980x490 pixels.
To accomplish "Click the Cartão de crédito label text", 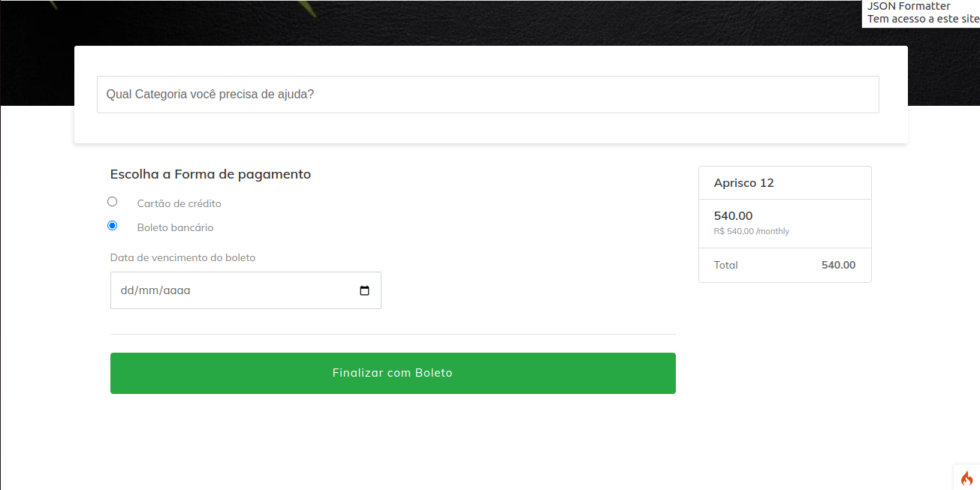I will coord(179,203).
